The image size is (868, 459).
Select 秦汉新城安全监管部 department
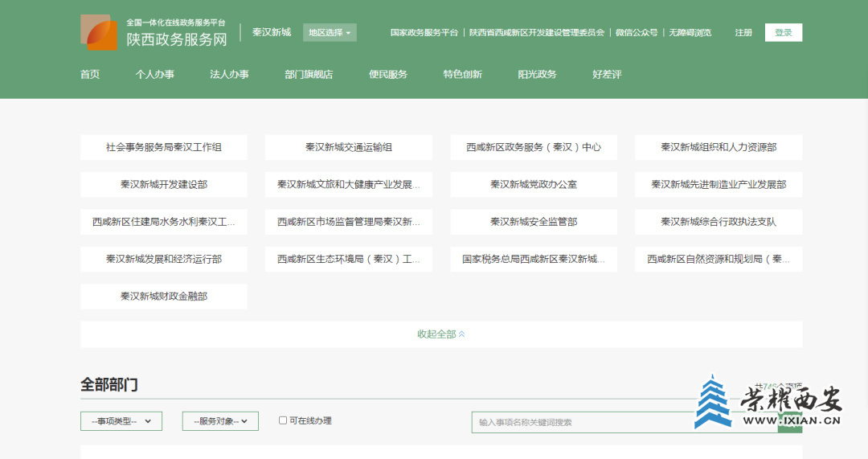pyautogui.click(x=534, y=222)
